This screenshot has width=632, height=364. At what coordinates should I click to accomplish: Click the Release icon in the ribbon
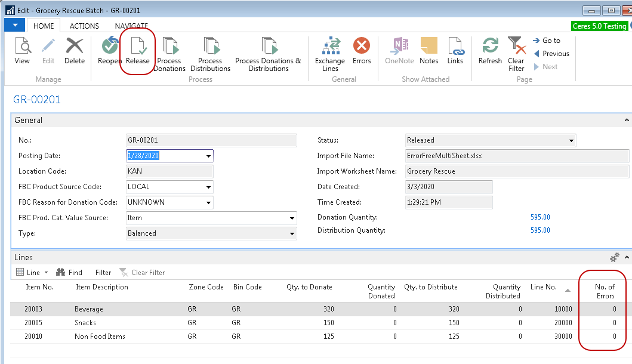pos(137,50)
